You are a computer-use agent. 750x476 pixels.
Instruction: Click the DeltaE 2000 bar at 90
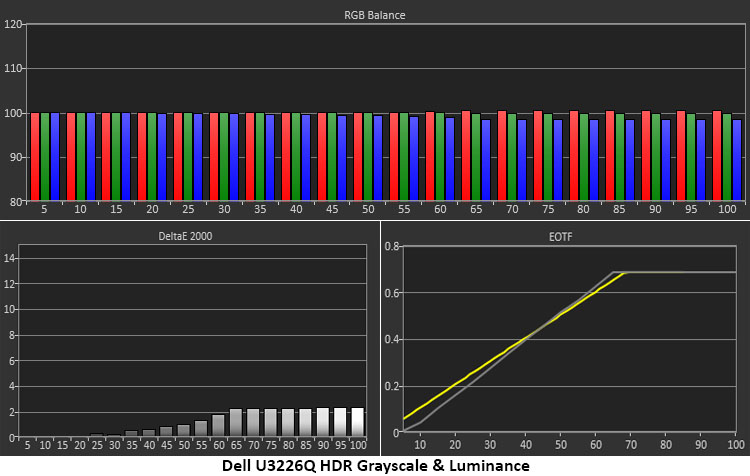click(x=323, y=422)
